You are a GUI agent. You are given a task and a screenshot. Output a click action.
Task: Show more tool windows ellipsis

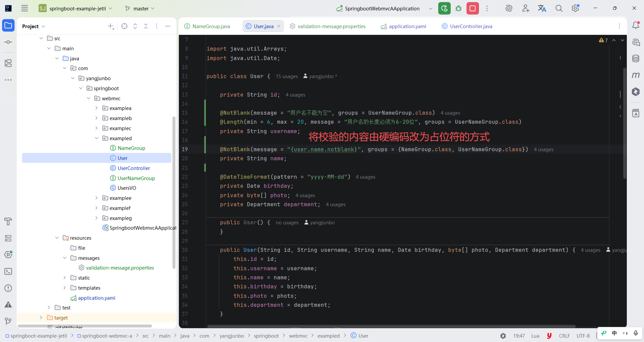point(8,80)
